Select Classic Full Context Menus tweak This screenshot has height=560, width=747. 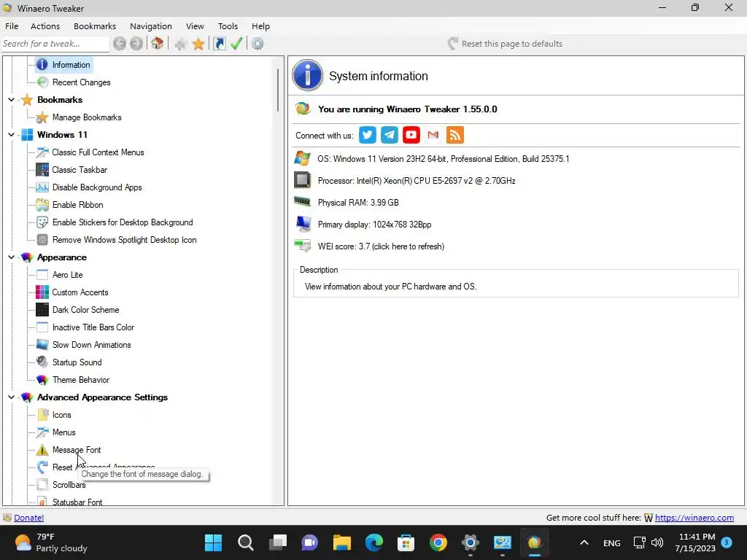pyautogui.click(x=98, y=152)
